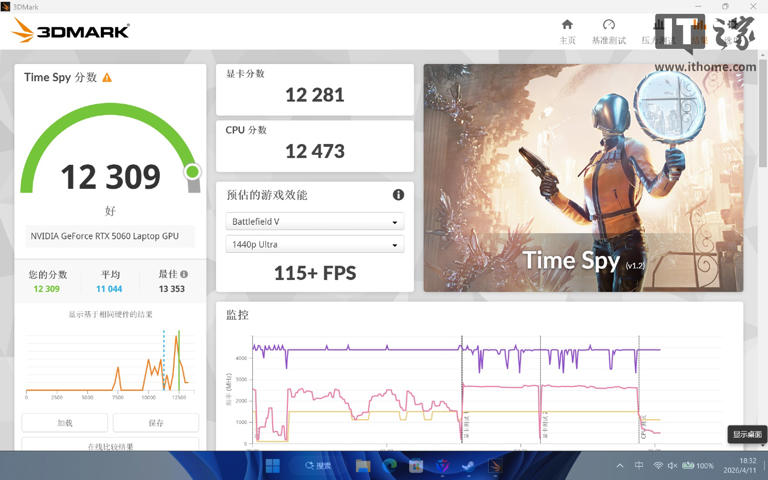Open Steam from the taskbar
Viewport: 768px width, 480px height.
(469, 466)
